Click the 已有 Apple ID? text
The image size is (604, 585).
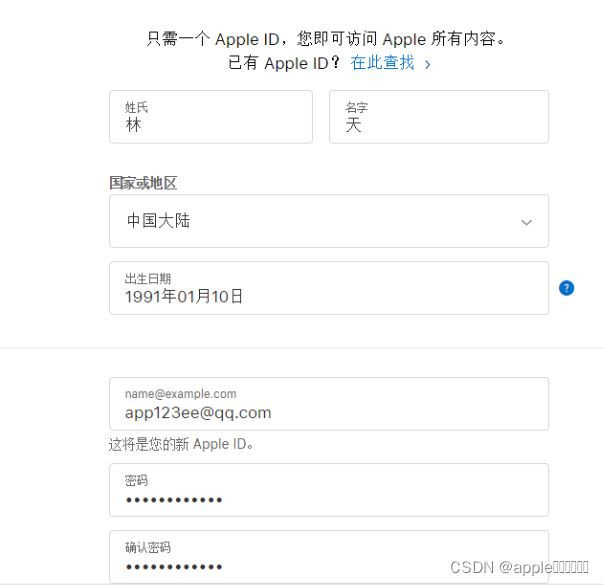pyautogui.click(x=284, y=63)
